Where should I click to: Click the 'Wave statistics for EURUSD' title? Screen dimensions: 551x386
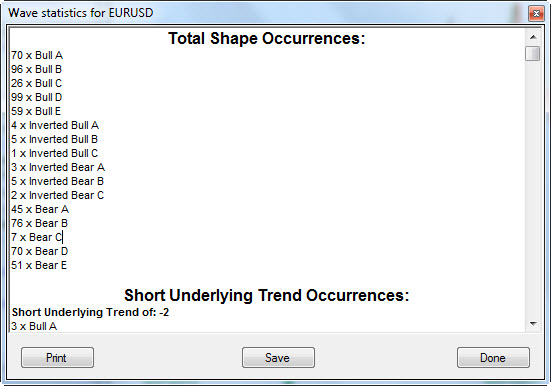[x=81, y=13]
